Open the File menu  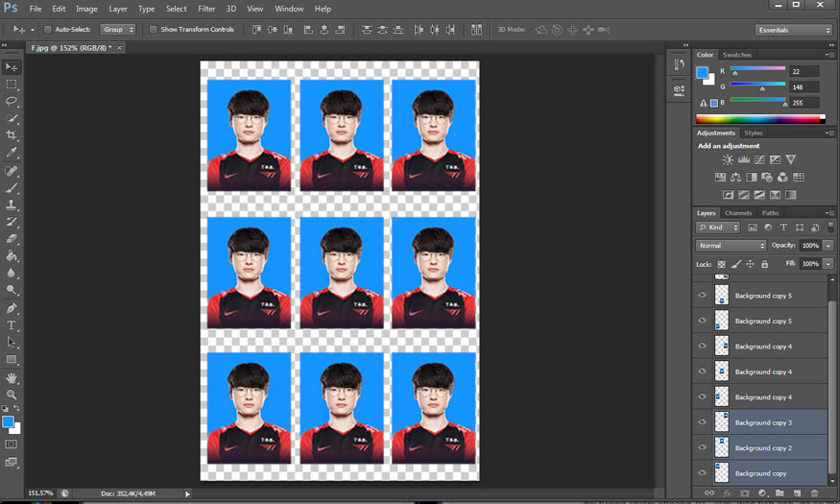(x=36, y=9)
